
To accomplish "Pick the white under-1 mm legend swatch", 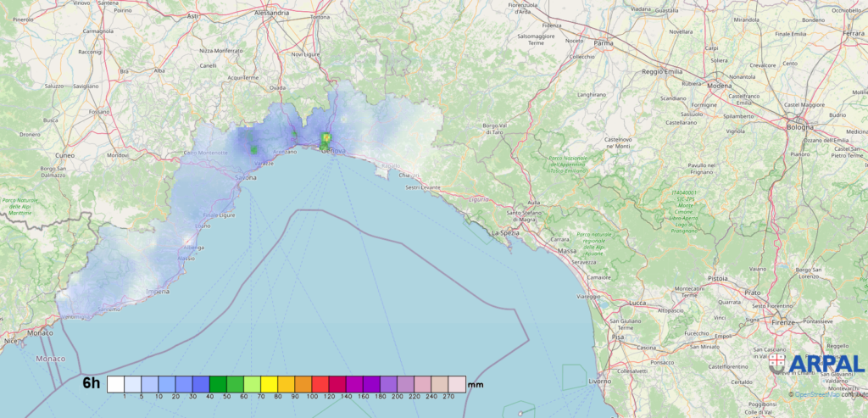I will tap(115, 383).
